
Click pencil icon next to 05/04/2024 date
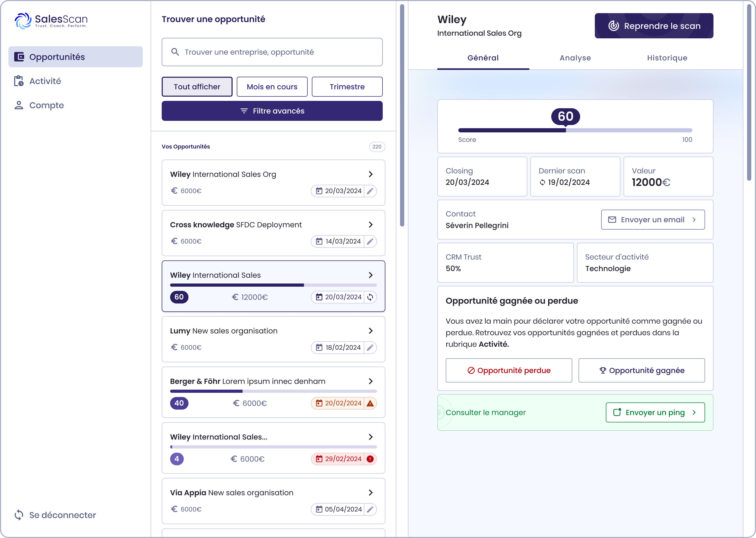pos(370,509)
